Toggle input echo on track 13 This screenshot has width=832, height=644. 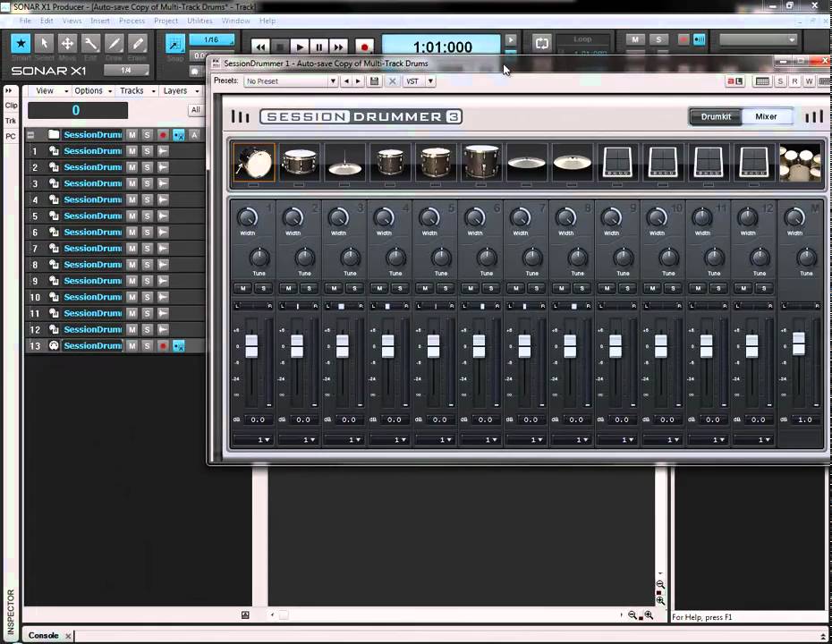click(x=179, y=346)
